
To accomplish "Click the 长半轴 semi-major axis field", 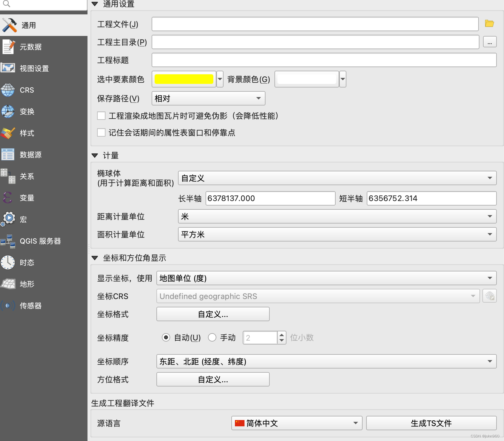I will click(x=270, y=198).
